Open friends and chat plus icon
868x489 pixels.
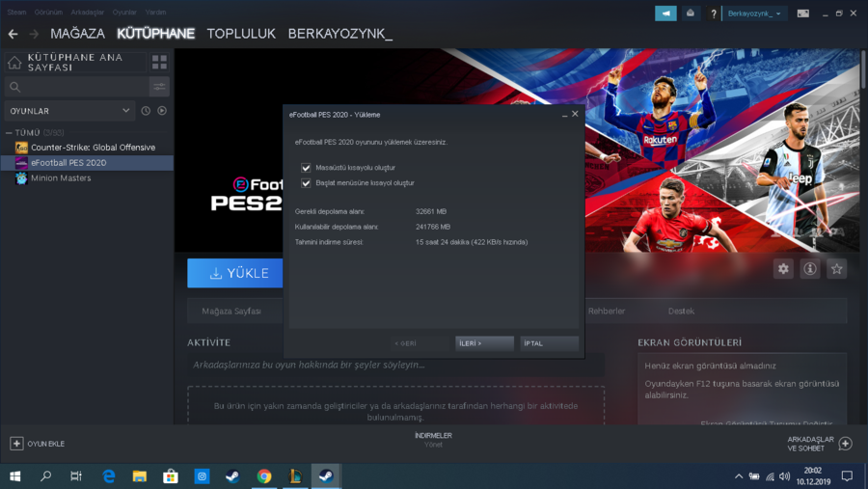pos(845,444)
